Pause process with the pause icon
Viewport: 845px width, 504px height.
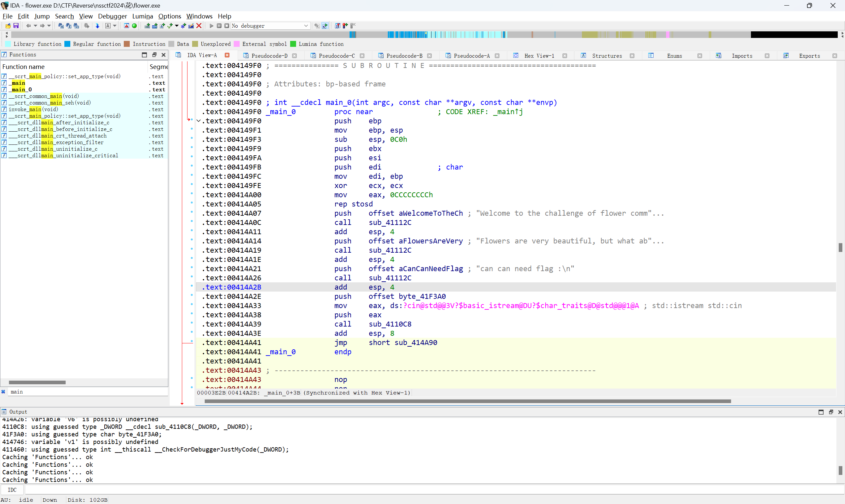coord(219,26)
